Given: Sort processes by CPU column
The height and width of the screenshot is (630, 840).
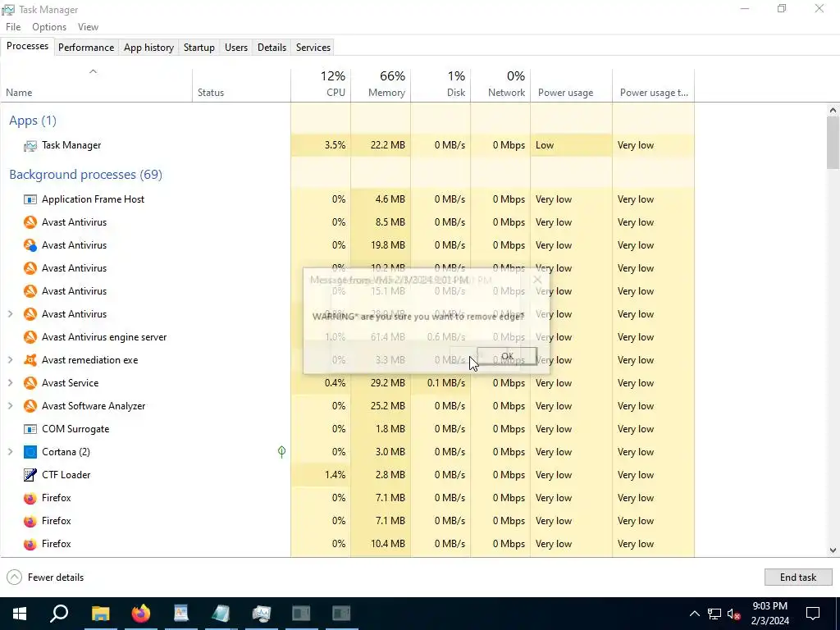Looking at the screenshot, I should (321, 84).
